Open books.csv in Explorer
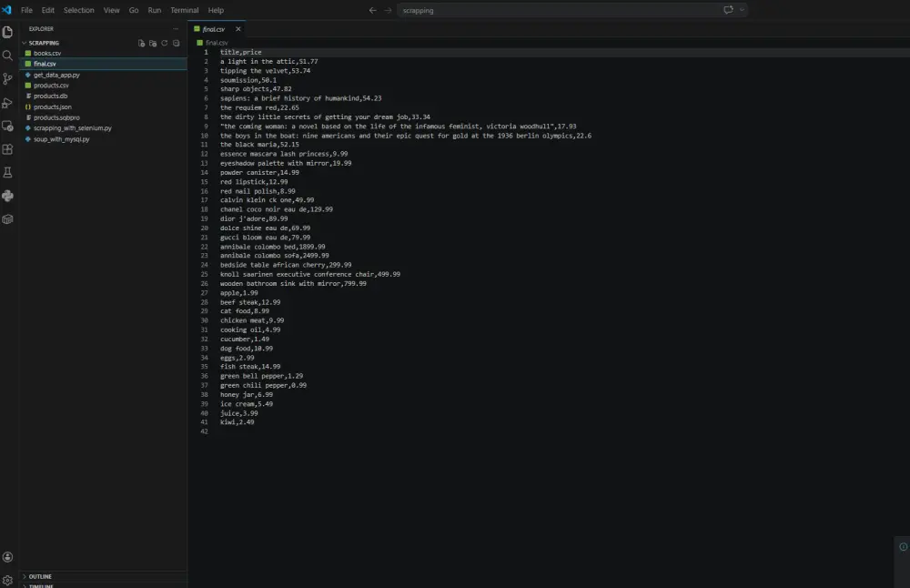Viewport: 910px width, 588px height. point(47,54)
